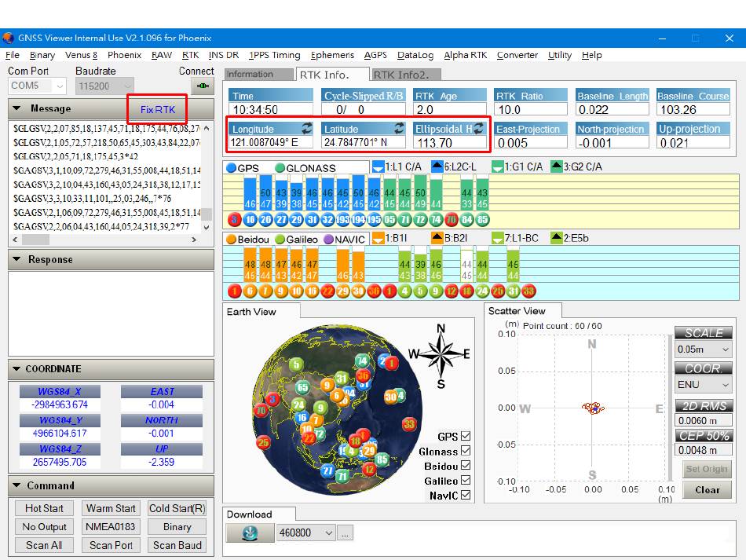Click the Galileo green legend dot
746x560 pixels.
[x=280, y=240]
